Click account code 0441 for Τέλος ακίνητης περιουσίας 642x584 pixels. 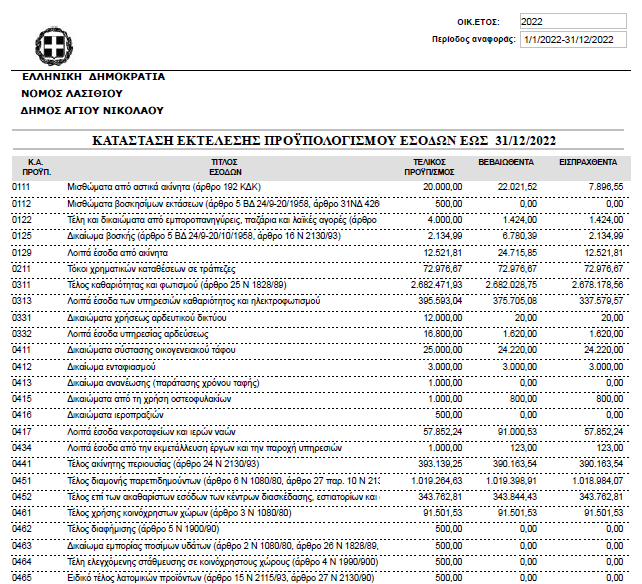pos(21,464)
